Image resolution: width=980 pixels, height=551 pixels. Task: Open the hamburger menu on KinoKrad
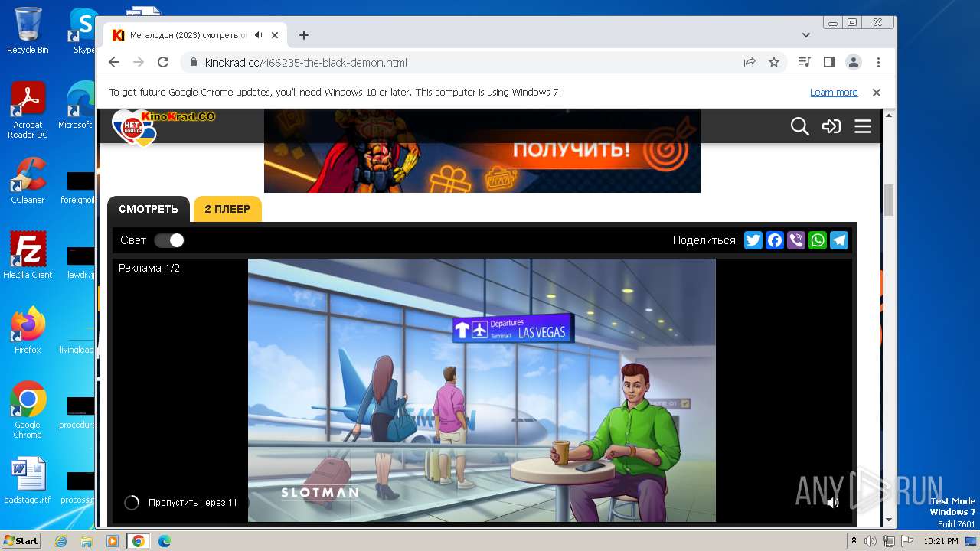863,126
